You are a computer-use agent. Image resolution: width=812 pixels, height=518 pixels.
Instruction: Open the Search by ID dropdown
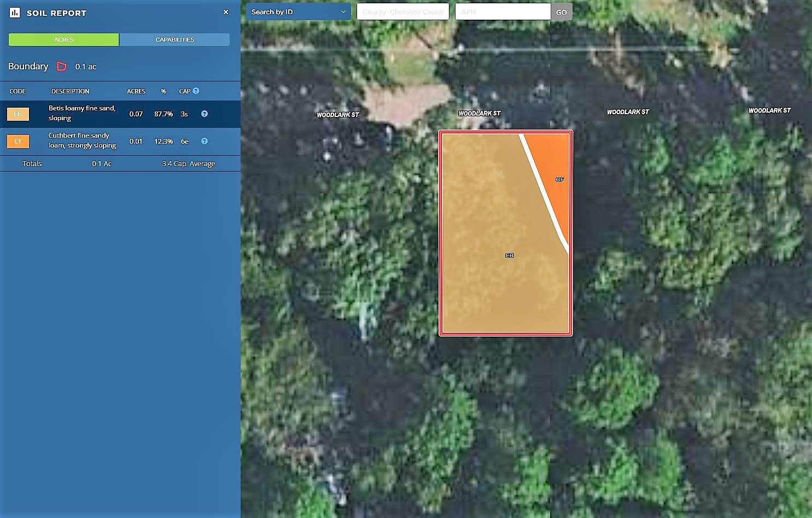pyautogui.click(x=299, y=12)
